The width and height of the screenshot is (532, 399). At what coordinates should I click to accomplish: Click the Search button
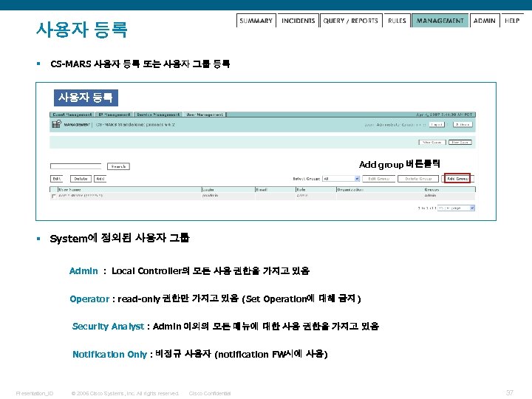[118, 166]
